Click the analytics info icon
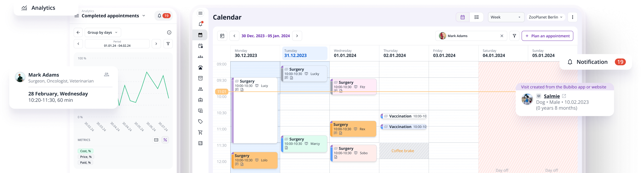This screenshot has height=173, width=644. pyautogui.click(x=169, y=33)
